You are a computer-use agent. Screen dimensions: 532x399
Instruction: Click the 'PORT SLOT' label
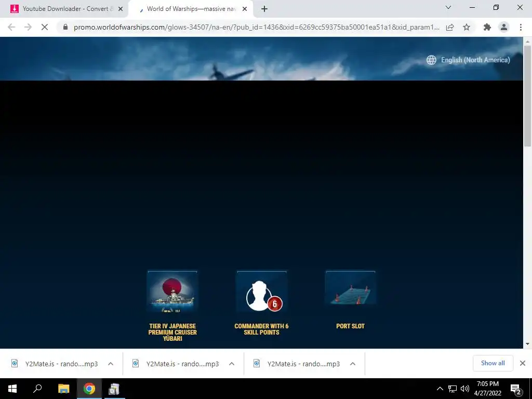tap(351, 326)
